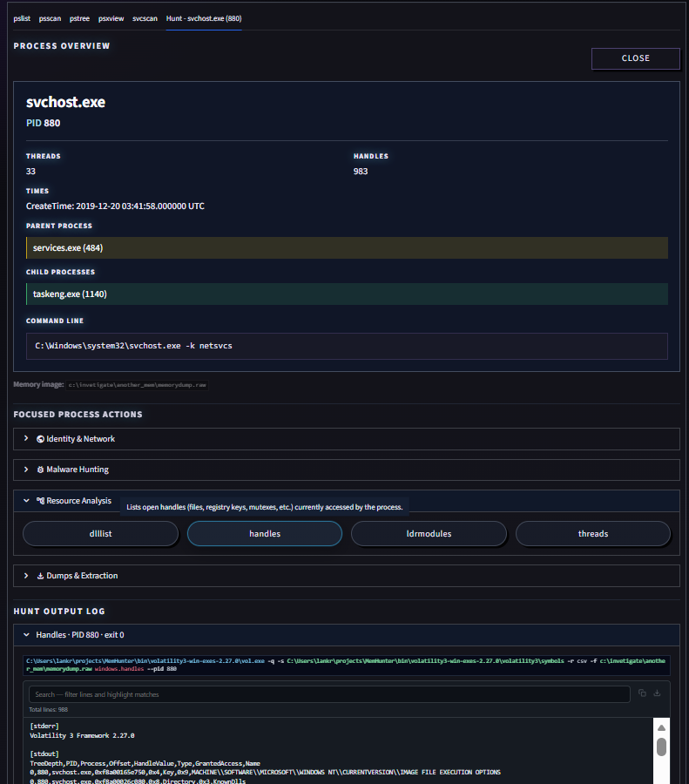Switch to the pslist tab

coord(22,18)
